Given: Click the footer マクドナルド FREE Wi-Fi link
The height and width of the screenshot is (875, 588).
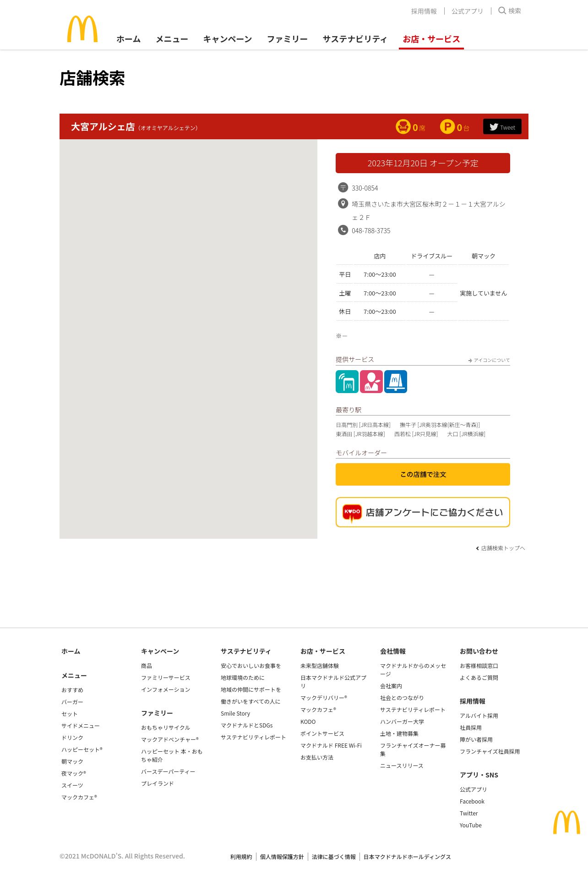Looking at the screenshot, I should (331, 745).
